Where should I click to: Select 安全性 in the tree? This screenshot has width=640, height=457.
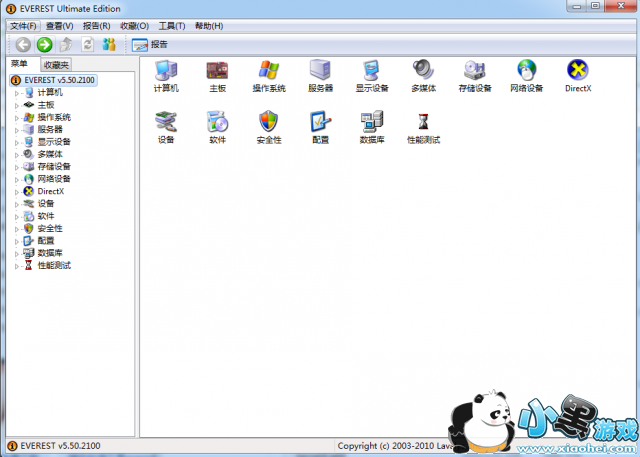(50, 228)
